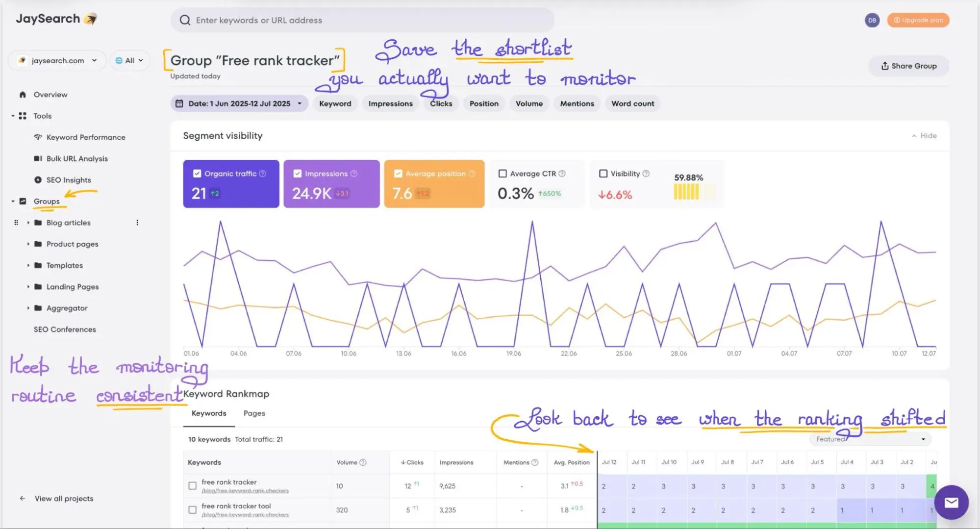Open SEO Insights tool
Screen dimensions: 980x529
(62, 180)
